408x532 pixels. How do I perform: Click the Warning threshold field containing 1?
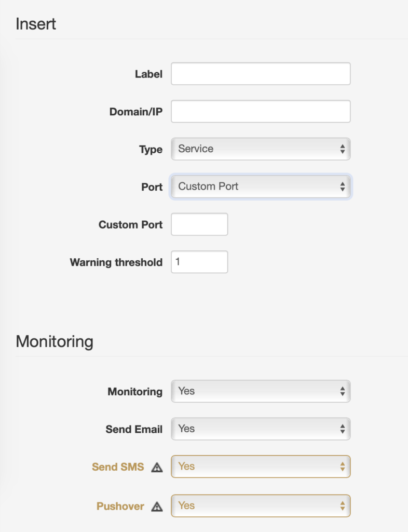coord(199,262)
